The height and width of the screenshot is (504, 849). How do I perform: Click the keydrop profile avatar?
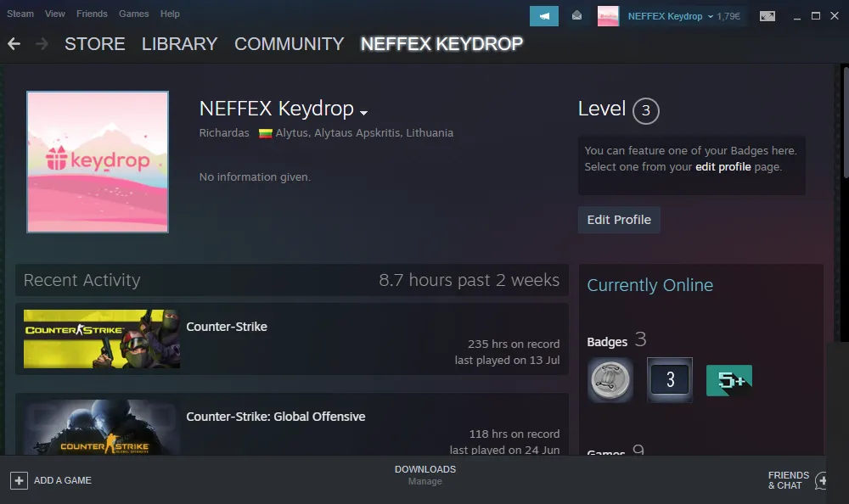[98, 162]
